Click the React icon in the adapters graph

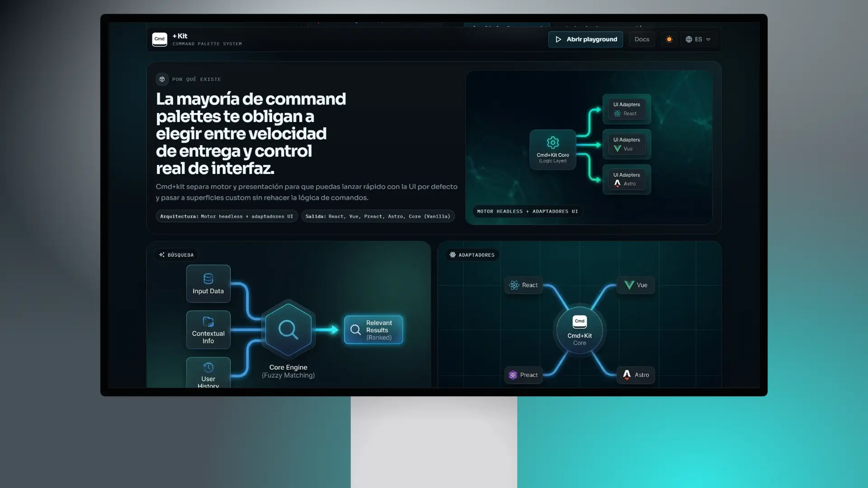[x=514, y=285]
